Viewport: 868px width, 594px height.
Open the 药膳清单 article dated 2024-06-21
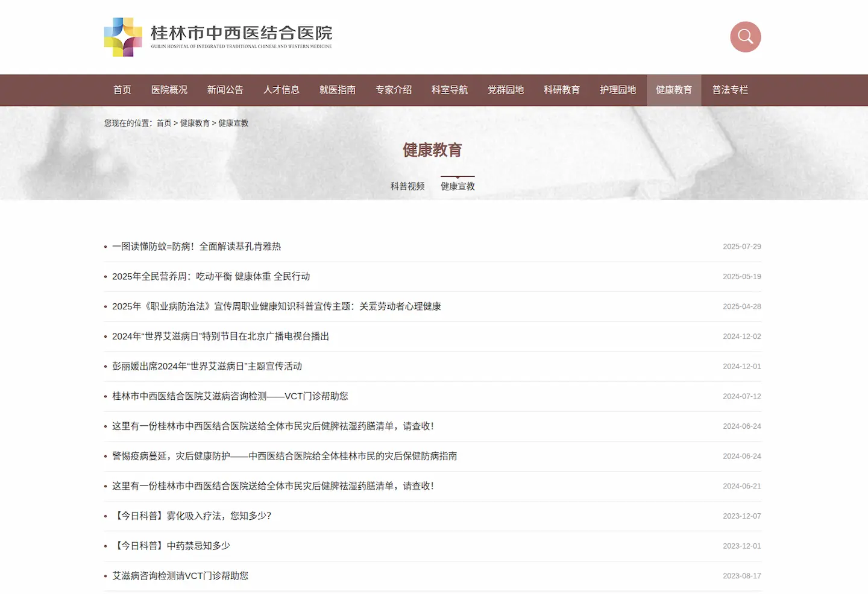point(273,486)
